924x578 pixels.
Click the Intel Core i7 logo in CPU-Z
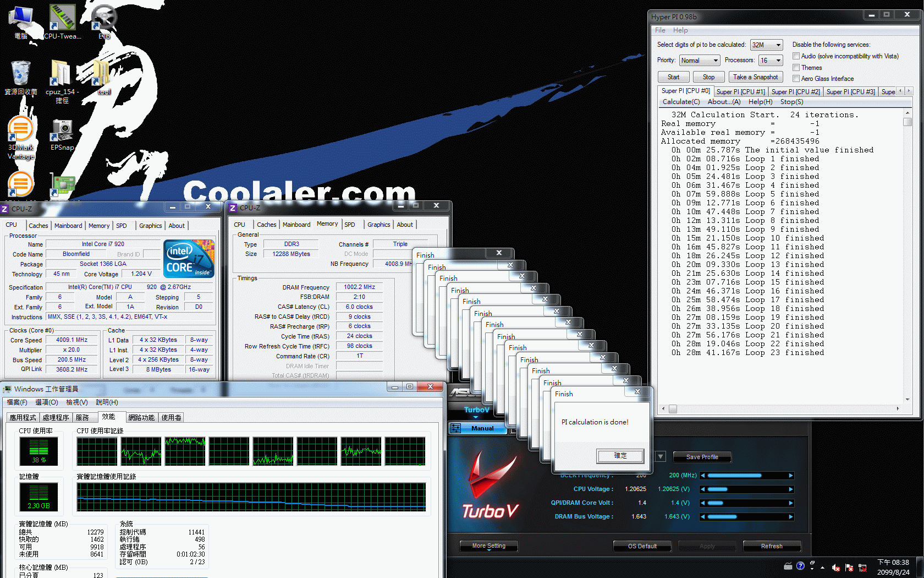click(x=189, y=258)
